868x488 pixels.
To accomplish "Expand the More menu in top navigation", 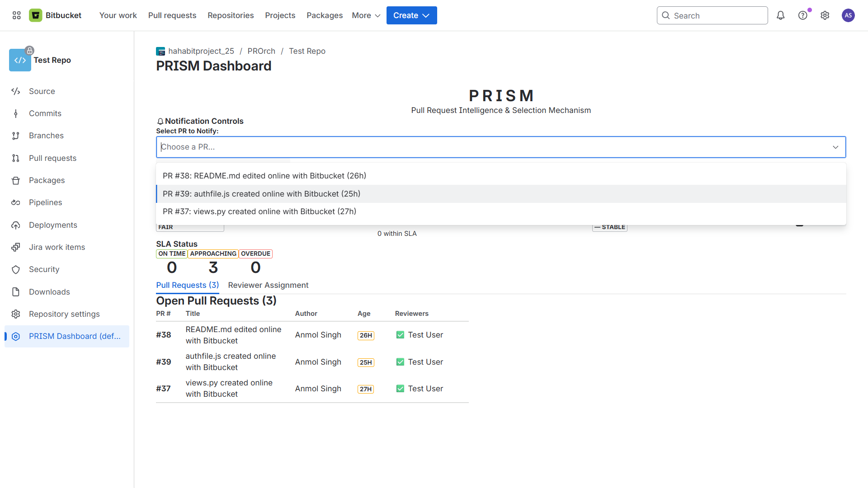I will 366,15.
